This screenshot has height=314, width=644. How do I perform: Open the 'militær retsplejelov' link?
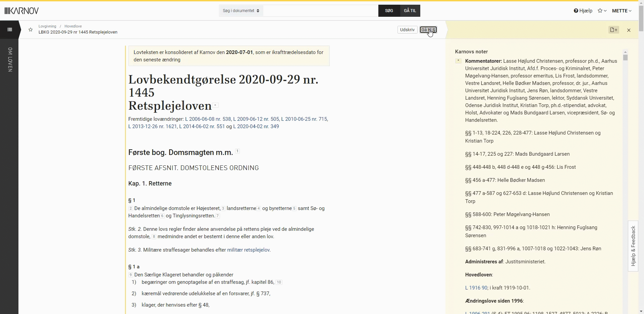tap(248, 250)
